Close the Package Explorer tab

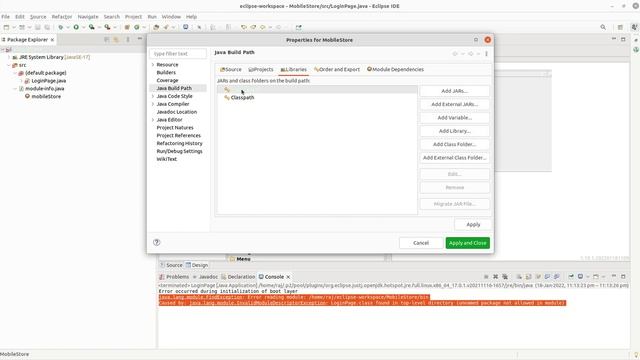[x=52, y=40]
